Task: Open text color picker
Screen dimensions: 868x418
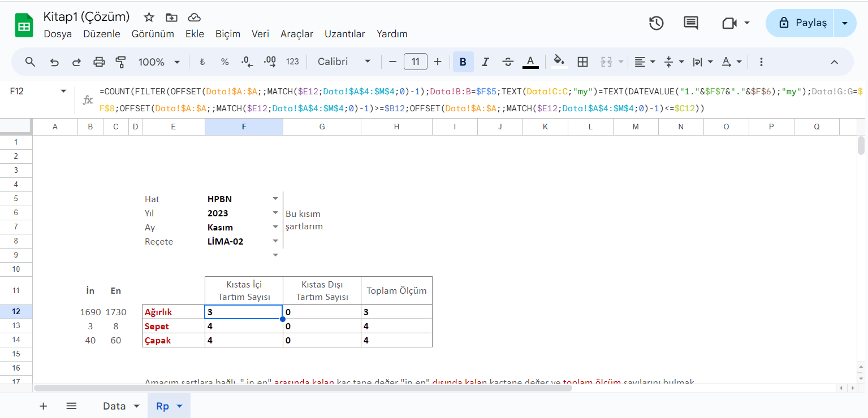Action: tap(530, 62)
